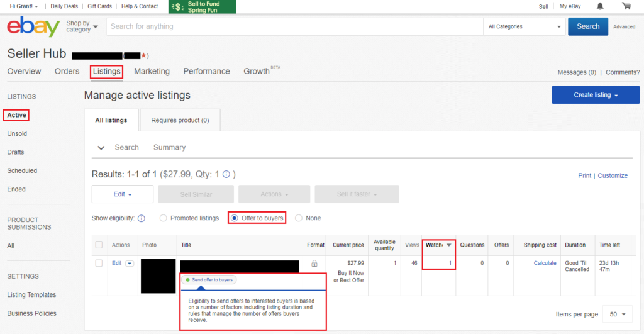Tick the select-all listings checkbox in header
644x334 pixels.
click(99, 245)
